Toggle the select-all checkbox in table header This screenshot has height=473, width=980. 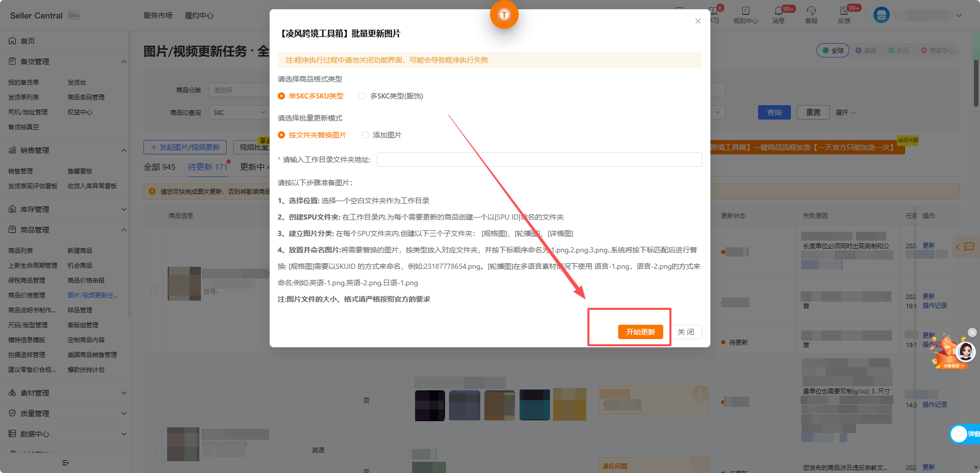point(153,215)
